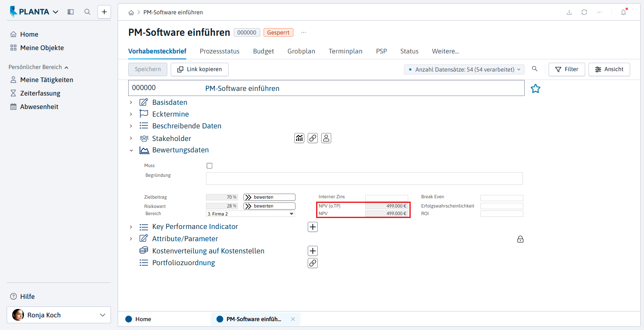Click the Stakeholder person icon
The width and height of the screenshot is (644, 330).
point(326,138)
